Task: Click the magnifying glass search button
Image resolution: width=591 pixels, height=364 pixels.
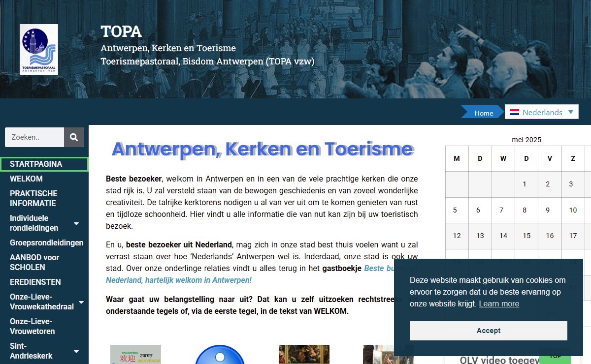Action: [x=74, y=137]
